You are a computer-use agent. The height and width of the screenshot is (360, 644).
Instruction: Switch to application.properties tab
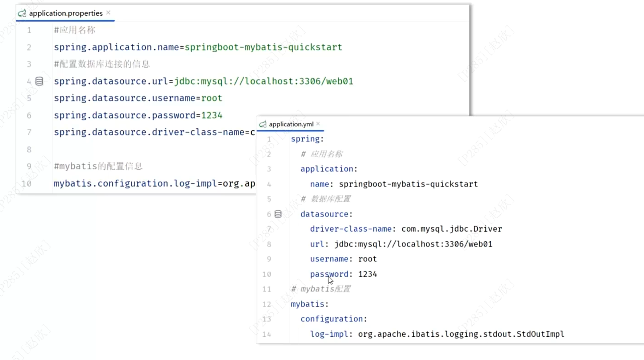[66, 13]
